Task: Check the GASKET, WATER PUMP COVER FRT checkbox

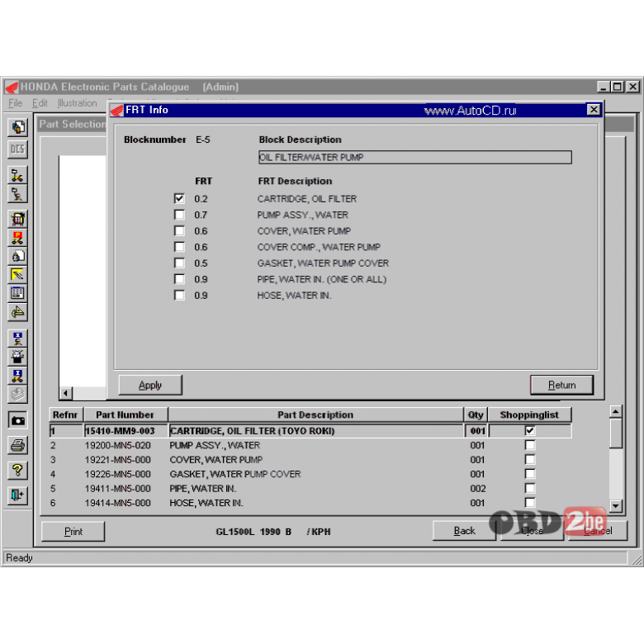Action: pos(179,263)
